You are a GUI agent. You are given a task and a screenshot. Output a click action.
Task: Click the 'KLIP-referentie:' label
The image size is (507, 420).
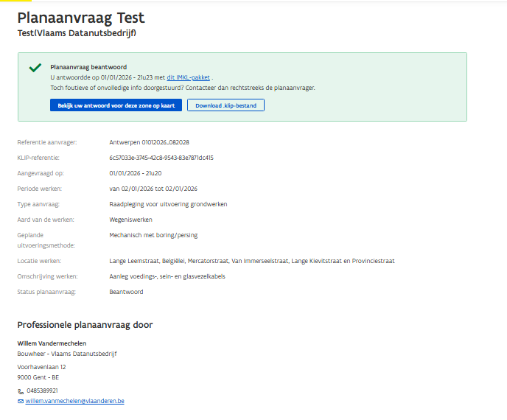pos(38,158)
